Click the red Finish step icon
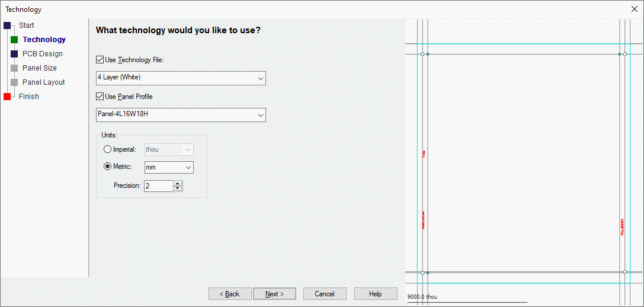 pyautogui.click(x=7, y=97)
